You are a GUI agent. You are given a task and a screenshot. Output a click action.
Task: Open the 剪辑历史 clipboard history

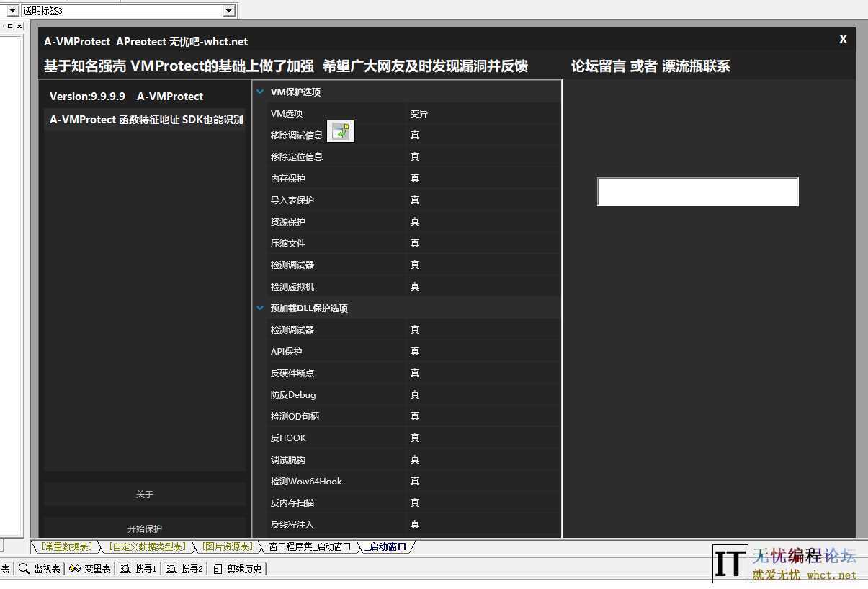[x=238, y=569]
